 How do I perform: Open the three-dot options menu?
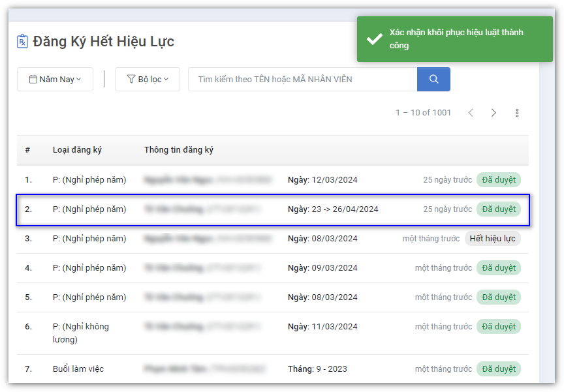click(517, 113)
